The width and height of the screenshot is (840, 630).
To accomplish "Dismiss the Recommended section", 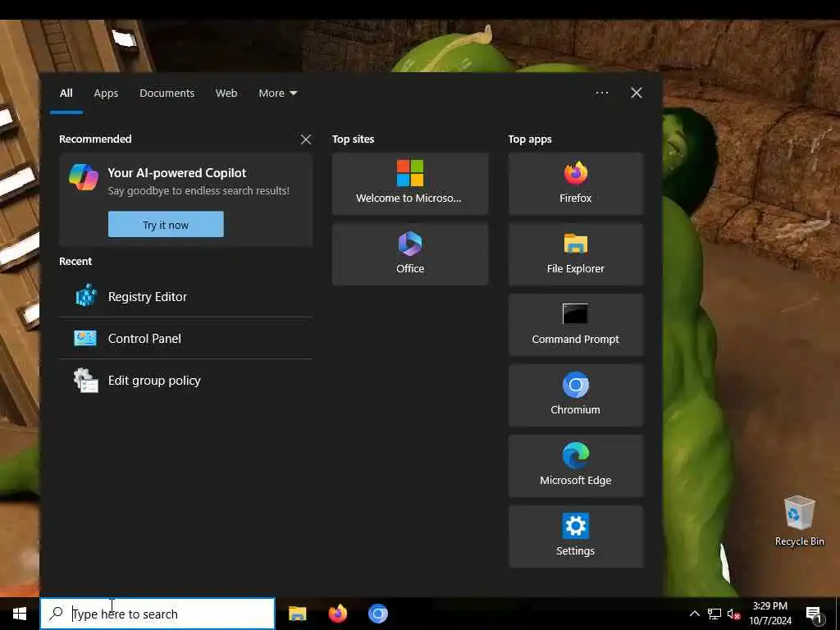I will pos(306,139).
